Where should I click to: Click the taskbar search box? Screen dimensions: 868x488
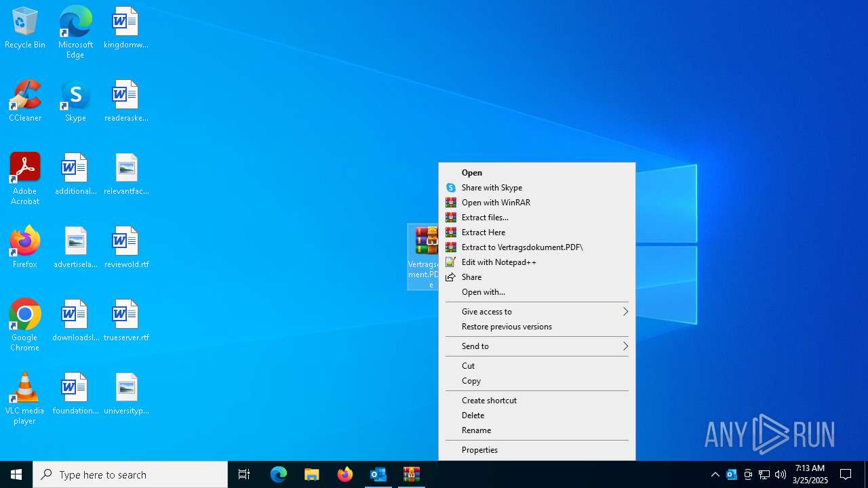tap(130, 474)
